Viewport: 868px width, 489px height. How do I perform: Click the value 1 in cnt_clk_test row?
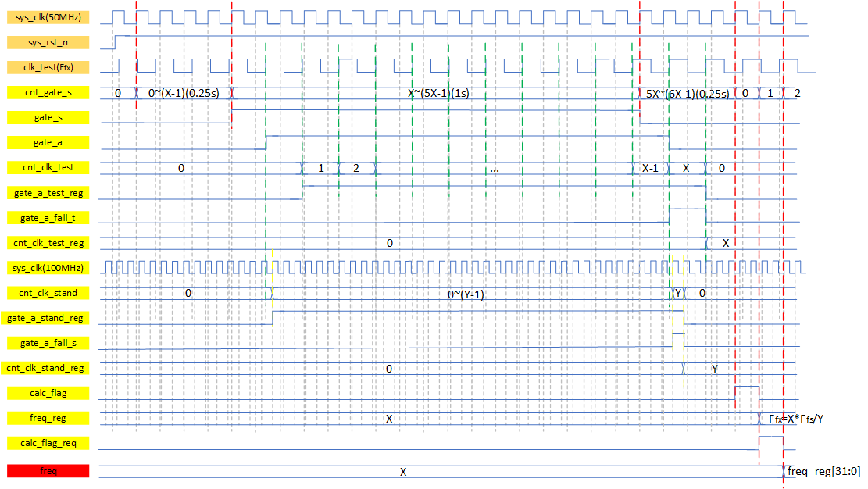[x=320, y=168]
